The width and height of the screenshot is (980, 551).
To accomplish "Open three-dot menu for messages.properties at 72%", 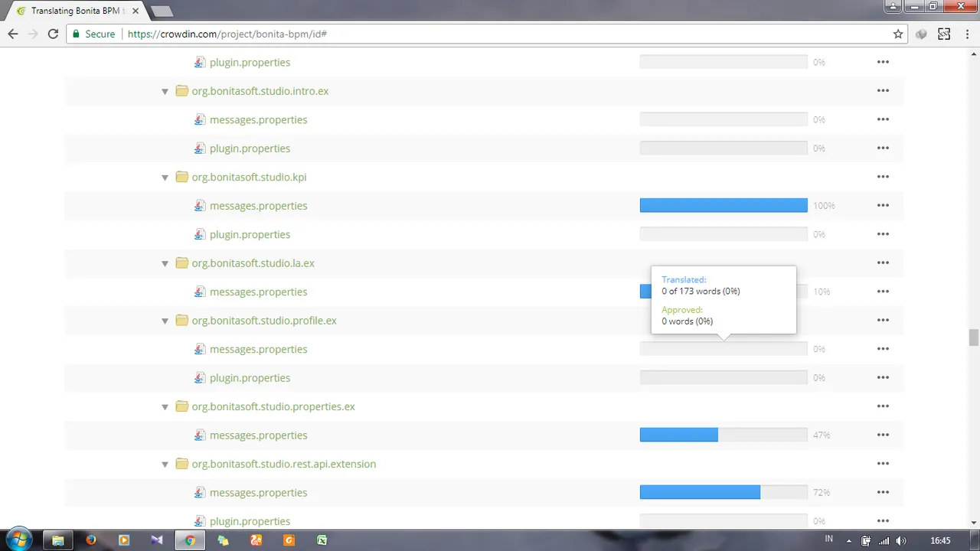I will (883, 492).
